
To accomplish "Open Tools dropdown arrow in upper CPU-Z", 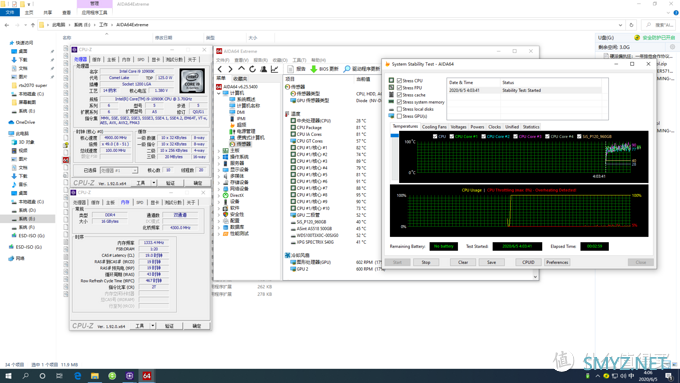I will pyautogui.click(x=154, y=183).
